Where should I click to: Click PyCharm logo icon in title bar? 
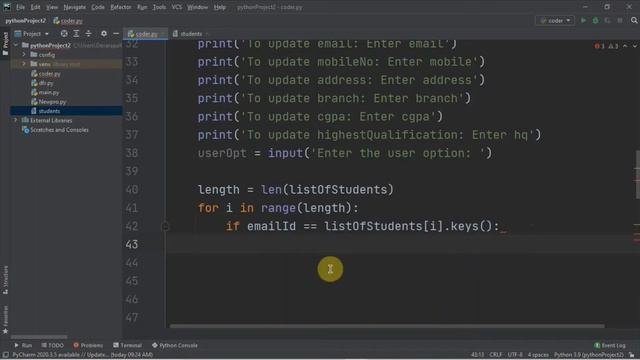click(7, 7)
